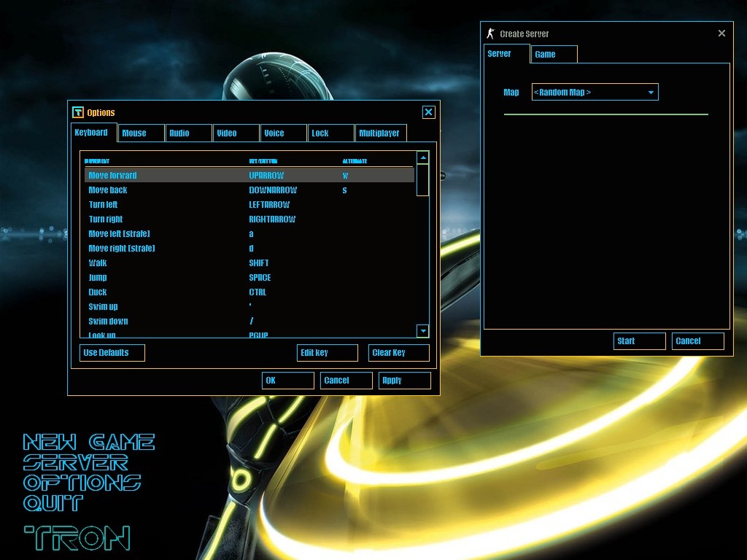
Task: Select the Swim up binding row
Action: [249, 307]
